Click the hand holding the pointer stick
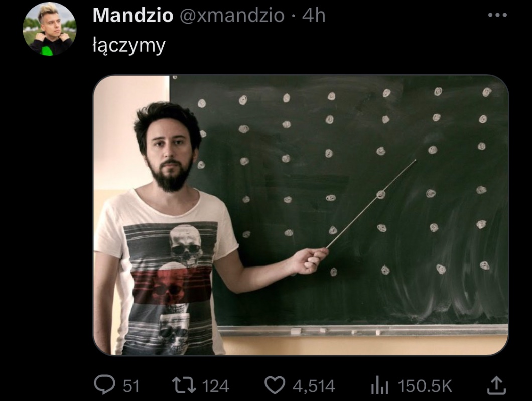Screen dimensions: 532x401 311,260
